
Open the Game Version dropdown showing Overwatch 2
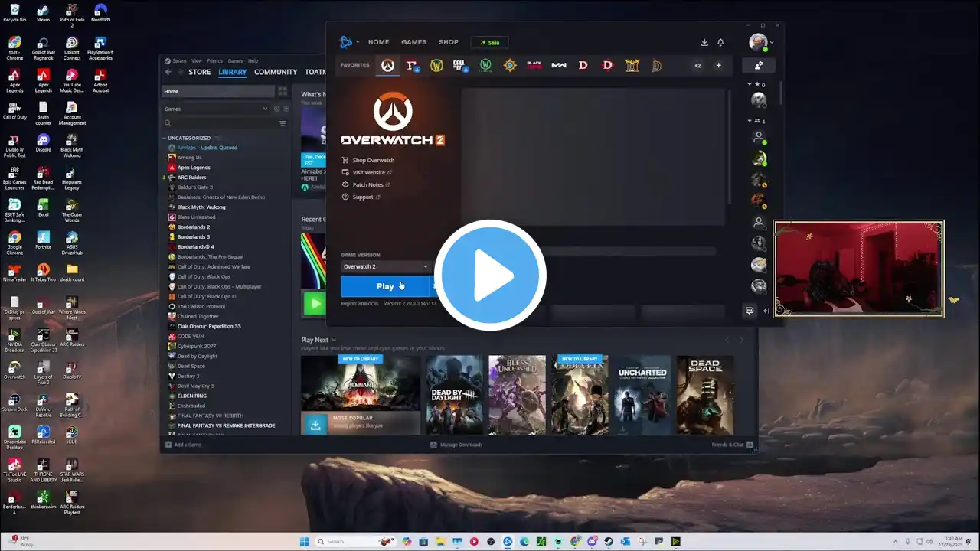[385, 266]
